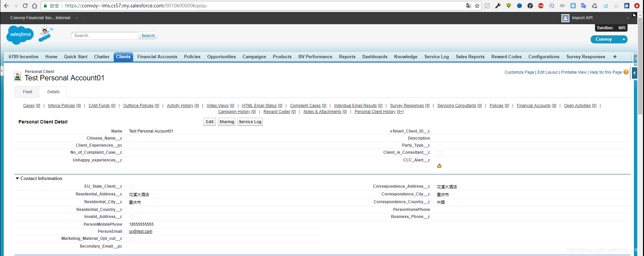Jump to Inforce Policies [0] list

click(64, 106)
